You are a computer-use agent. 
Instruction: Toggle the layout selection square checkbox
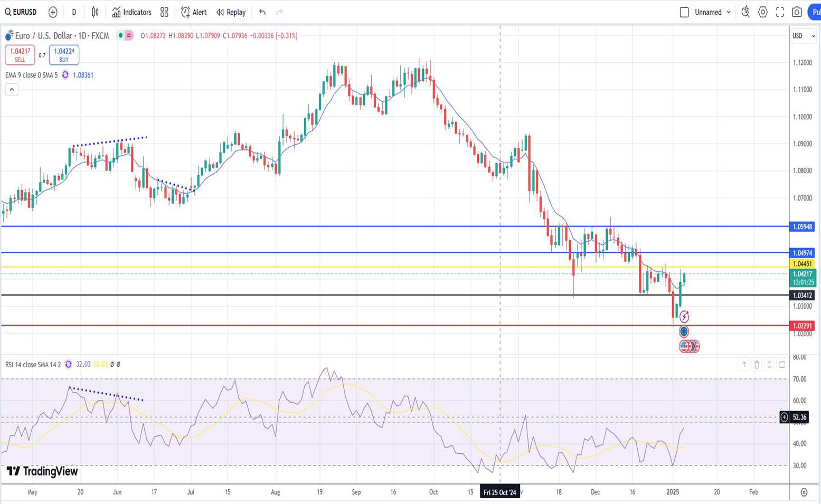[684, 12]
